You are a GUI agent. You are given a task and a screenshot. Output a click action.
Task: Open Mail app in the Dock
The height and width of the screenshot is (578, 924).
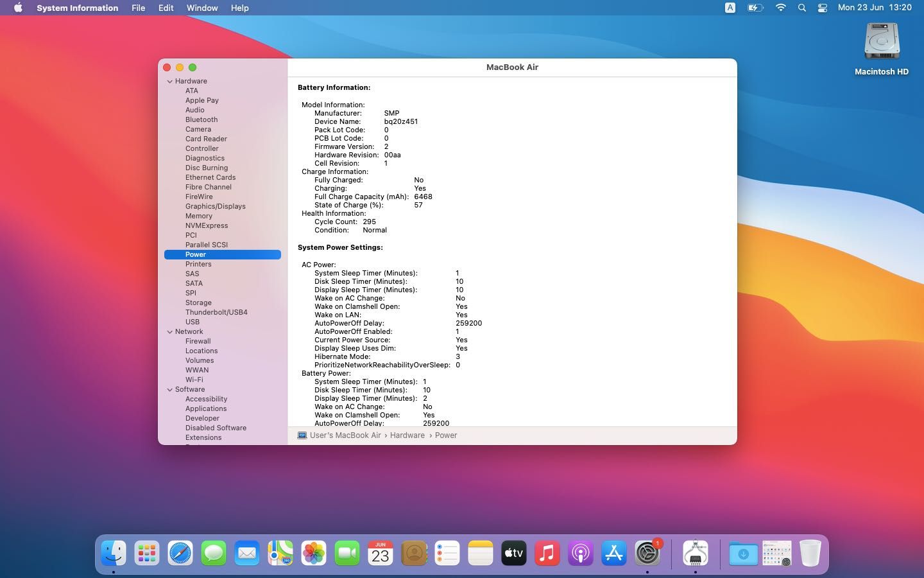coord(247,553)
